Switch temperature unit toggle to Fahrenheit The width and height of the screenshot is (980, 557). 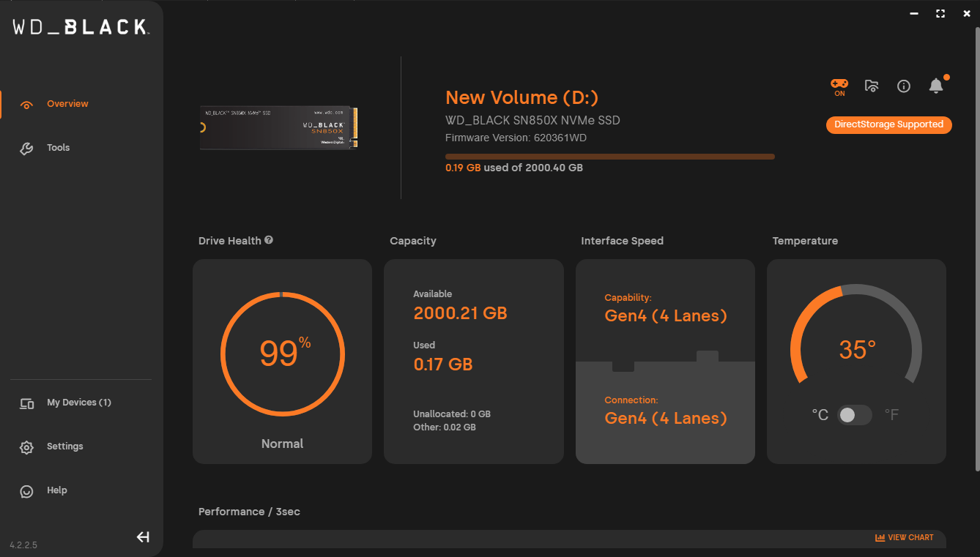(855, 415)
